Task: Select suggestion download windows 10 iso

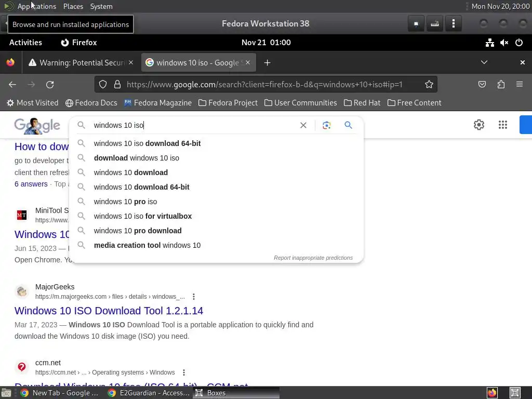Action: [216, 158]
